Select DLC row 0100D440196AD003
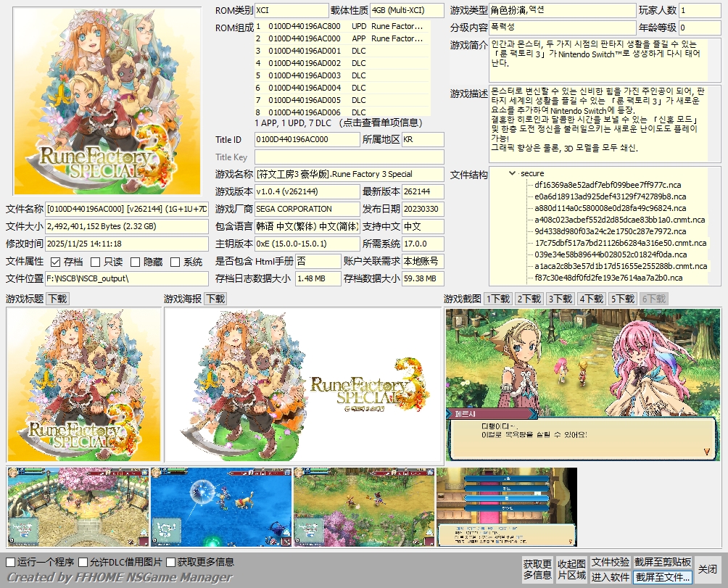The width and height of the screenshot is (728, 588). [x=342, y=75]
